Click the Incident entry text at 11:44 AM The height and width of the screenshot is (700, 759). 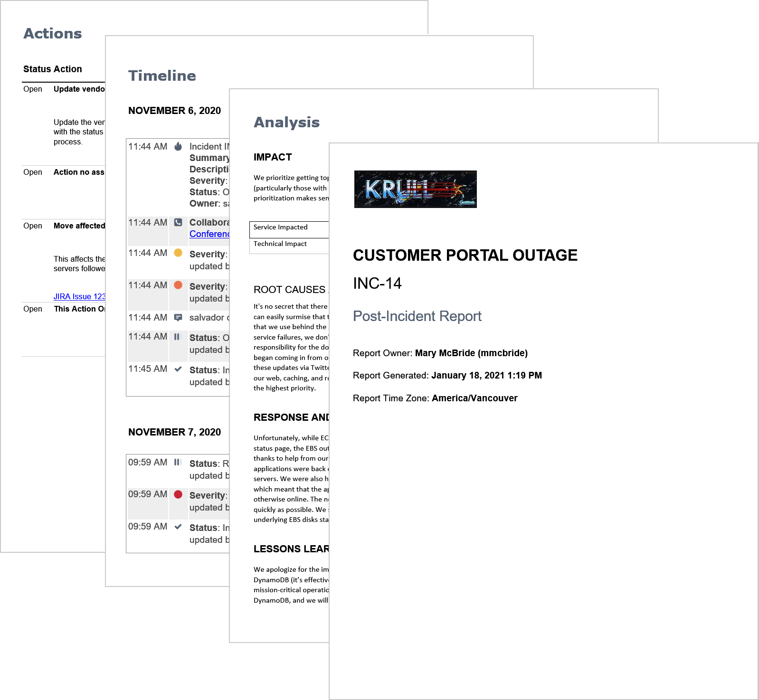pyautogui.click(x=209, y=146)
